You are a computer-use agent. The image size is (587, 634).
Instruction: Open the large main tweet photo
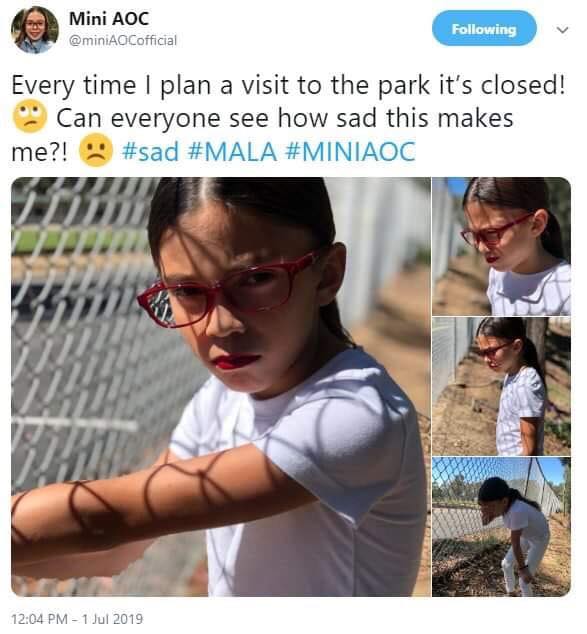click(x=221, y=387)
